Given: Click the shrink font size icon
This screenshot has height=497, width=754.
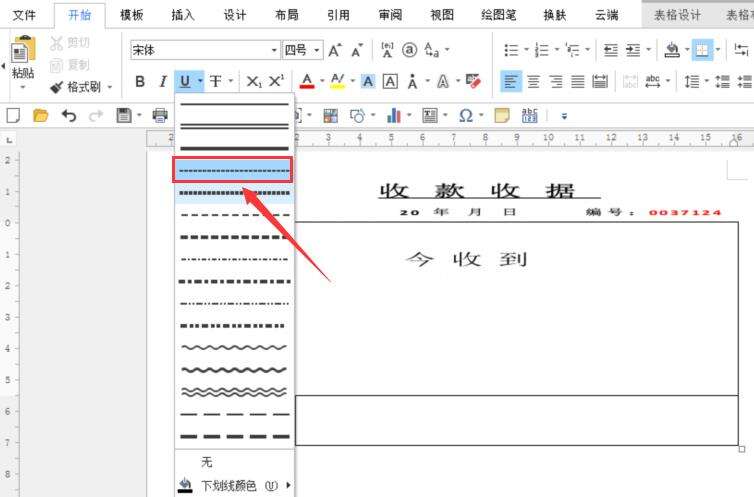Looking at the screenshot, I should point(357,50).
